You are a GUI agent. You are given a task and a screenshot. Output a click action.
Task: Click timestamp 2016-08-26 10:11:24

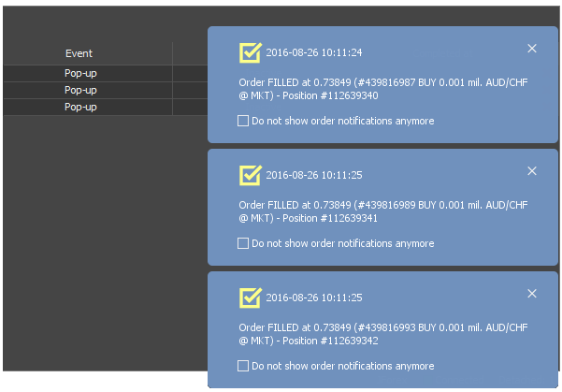click(x=314, y=52)
